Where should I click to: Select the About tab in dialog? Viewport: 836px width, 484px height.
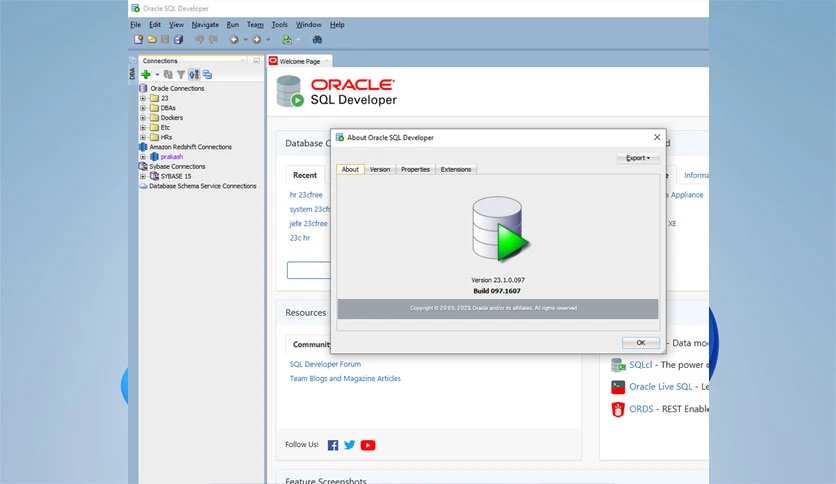click(x=350, y=170)
